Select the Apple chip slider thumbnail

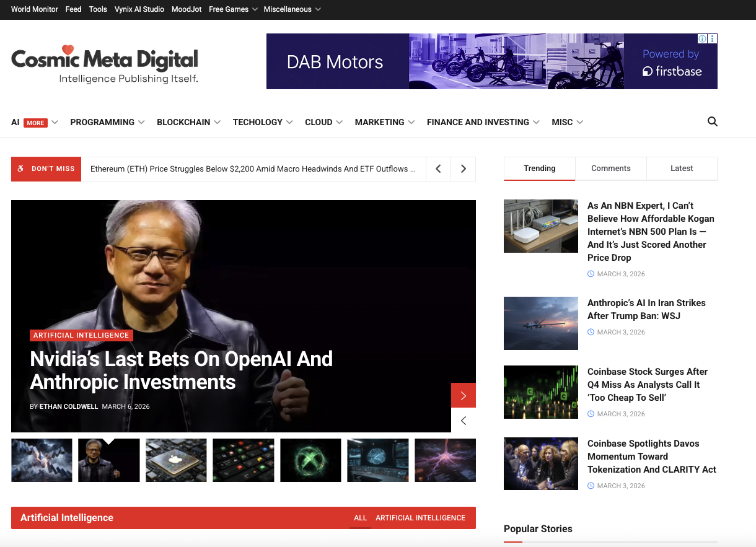pos(176,460)
